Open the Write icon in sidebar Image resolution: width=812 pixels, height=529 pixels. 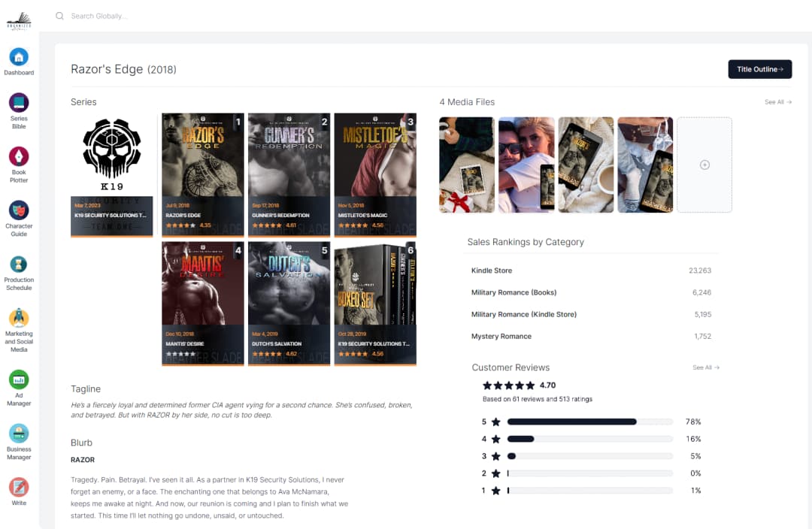[x=19, y=487]
